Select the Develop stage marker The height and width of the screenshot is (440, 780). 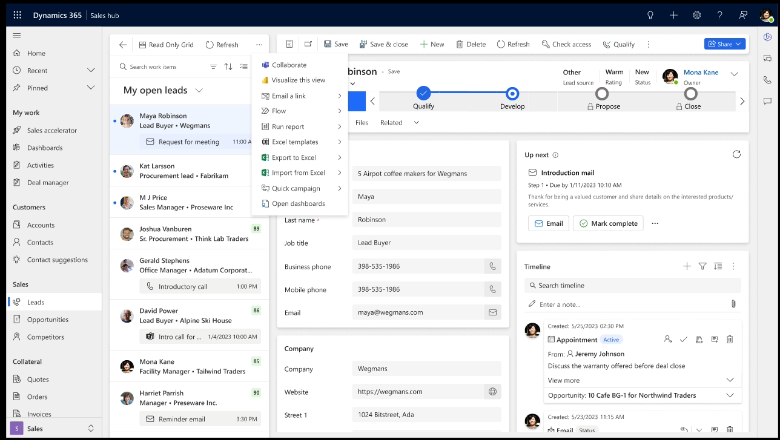pyautogui.click(x=512, y=93)
